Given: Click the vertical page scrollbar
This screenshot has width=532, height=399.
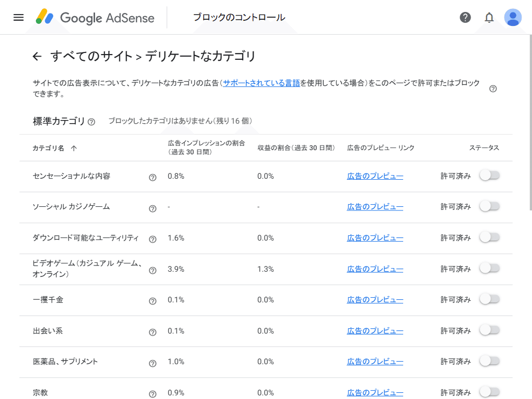Looking at the screenshot, I should coord(530,122).
